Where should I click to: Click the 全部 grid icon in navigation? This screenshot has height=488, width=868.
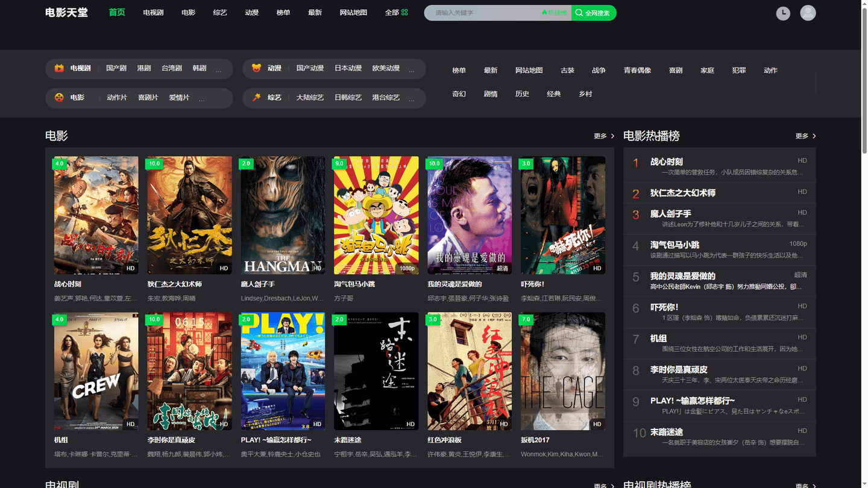point(404,13)
